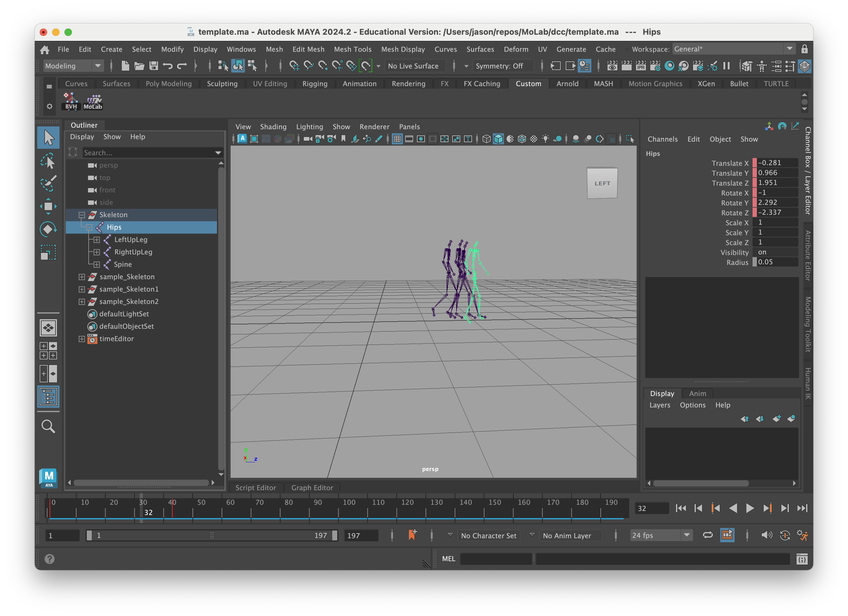This screenshot has width=848, height=616.
Task: Toggle wireframe display in viewport toolbar
Action: coord(486,139)
